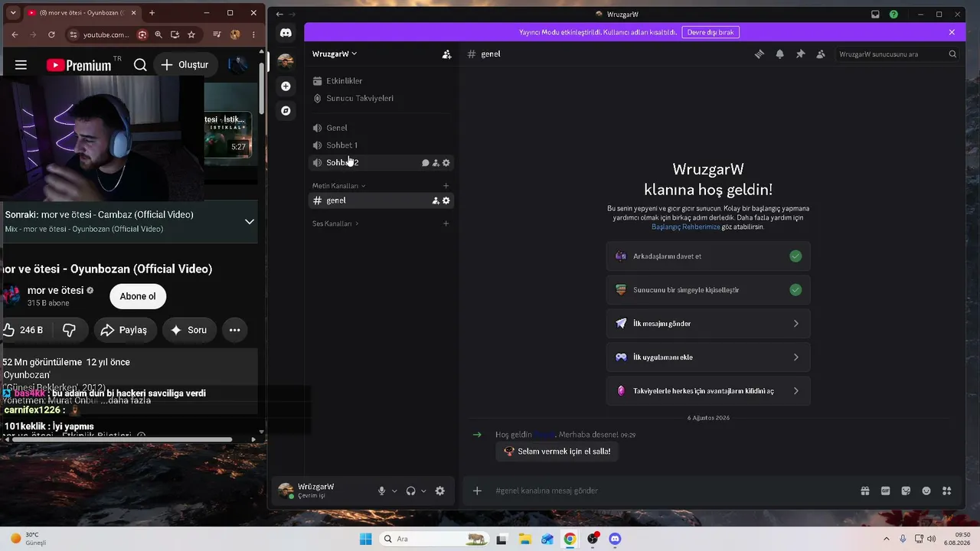Select the WruzgarW server avatar in Discord

tap(286, 61)
